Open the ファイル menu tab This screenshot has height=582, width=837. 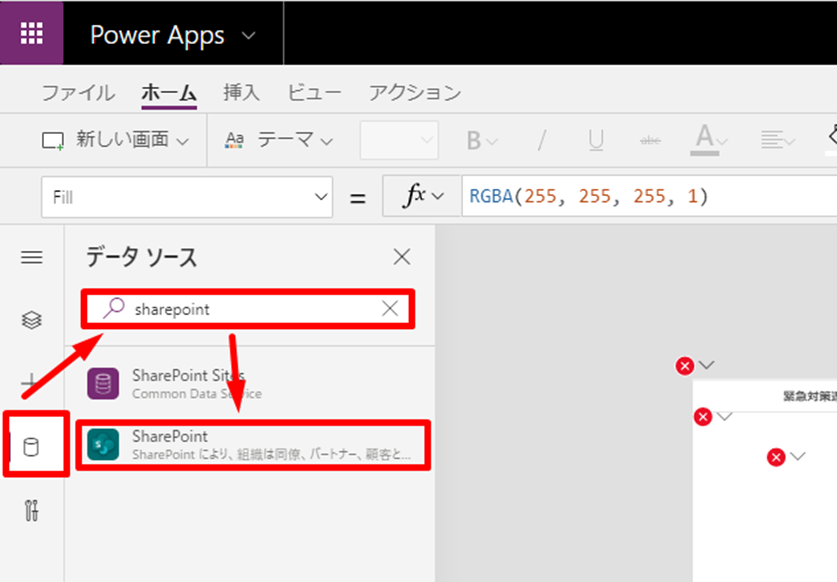[x=78, y=93]
